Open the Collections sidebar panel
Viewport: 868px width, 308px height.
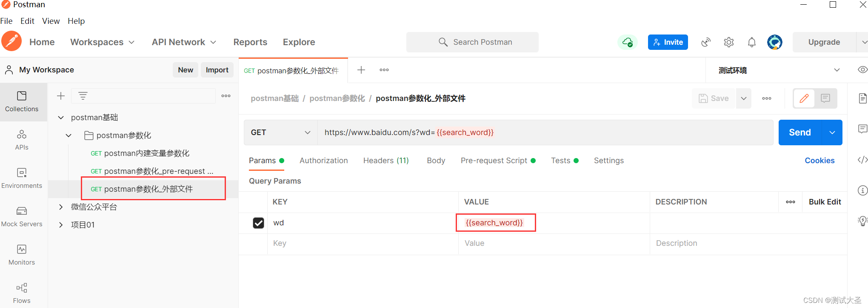pyautogui.click(x=22, y=102)
